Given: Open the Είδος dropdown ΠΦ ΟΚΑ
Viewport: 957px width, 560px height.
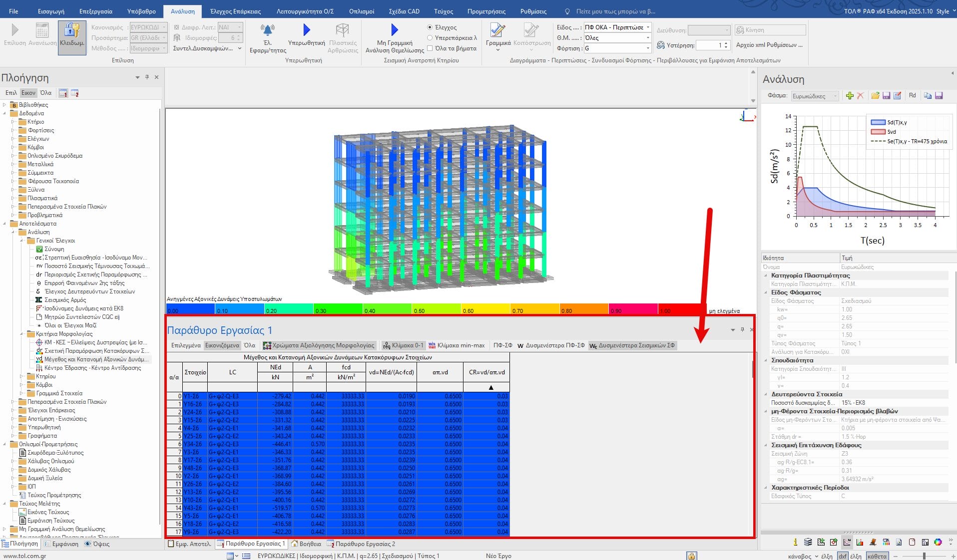Looking at the screenshot, I should pyautogui.click(x=617, y=27).
